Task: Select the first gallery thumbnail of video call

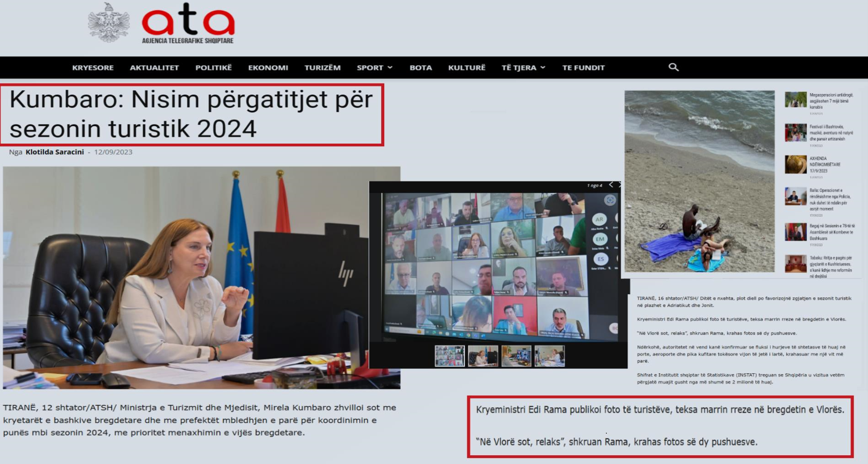Action: click(x=449, y=356)
